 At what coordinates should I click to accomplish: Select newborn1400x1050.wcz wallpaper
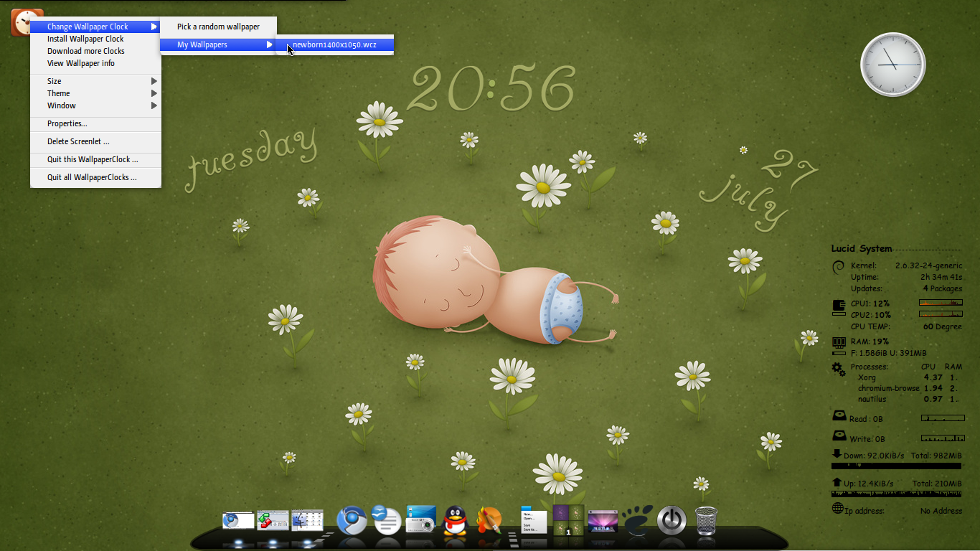coord(335,44)
